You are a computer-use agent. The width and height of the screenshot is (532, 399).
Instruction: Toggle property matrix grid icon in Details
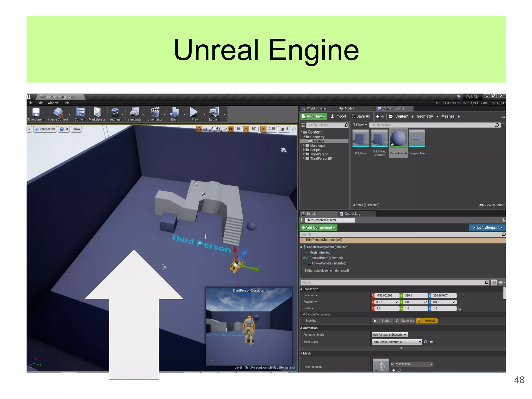(494, 282)
